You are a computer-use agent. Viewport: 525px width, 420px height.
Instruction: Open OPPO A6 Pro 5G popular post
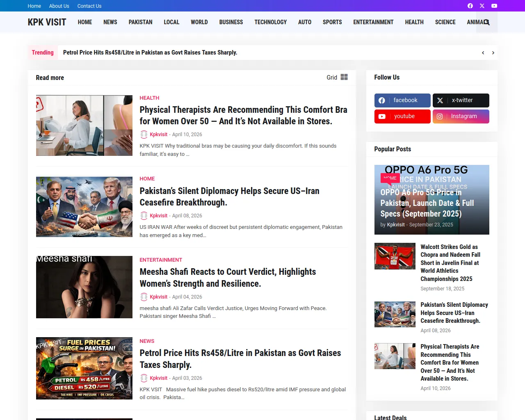pyautogui.click(x=427, y=203)
